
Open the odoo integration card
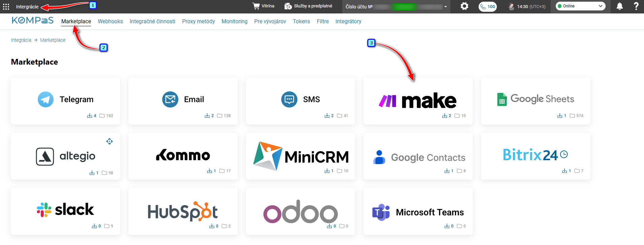pos(300,211)
